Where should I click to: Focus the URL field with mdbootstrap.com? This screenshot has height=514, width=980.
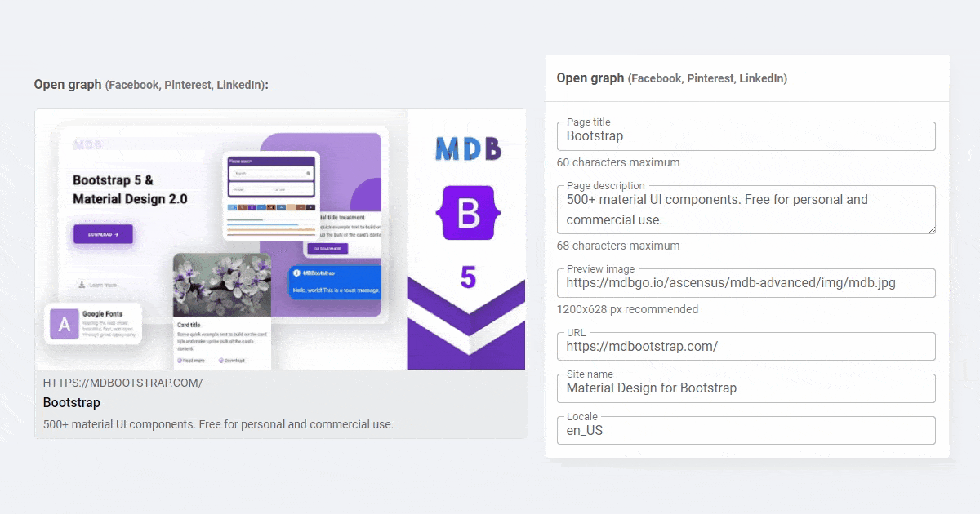pyautogui.click(x=746, y=346)
